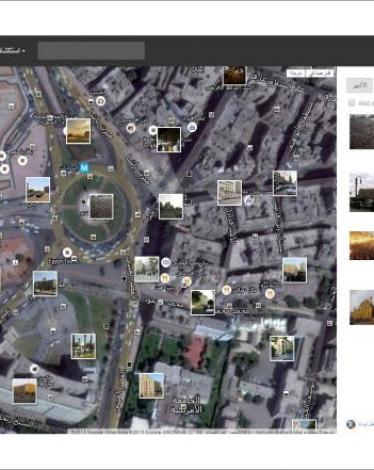Screen dimensions: 374x470
Task: Open the golden building photo on the map
Action: 294,270
